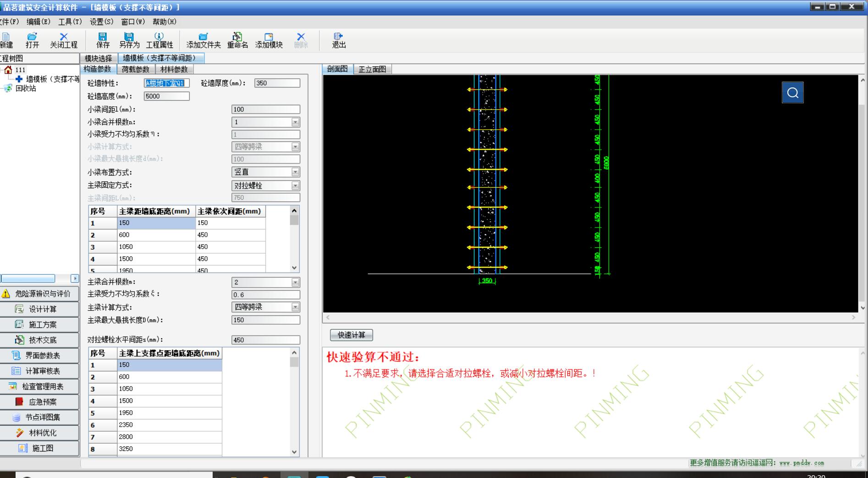The image size is (868, 478).
Task: Click the 重命名 (Rename) icon
Action: pyautogui.click(x=237, y=40)
